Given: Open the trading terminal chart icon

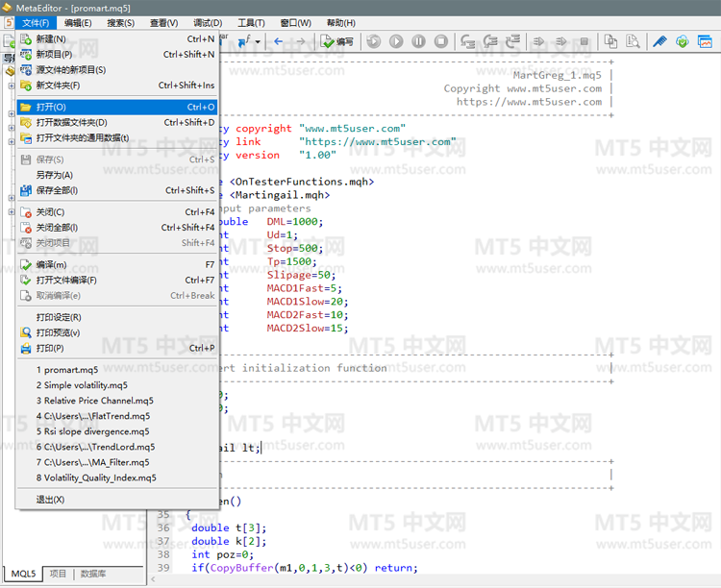Looking at the screenshot, I should click(705, 42).
